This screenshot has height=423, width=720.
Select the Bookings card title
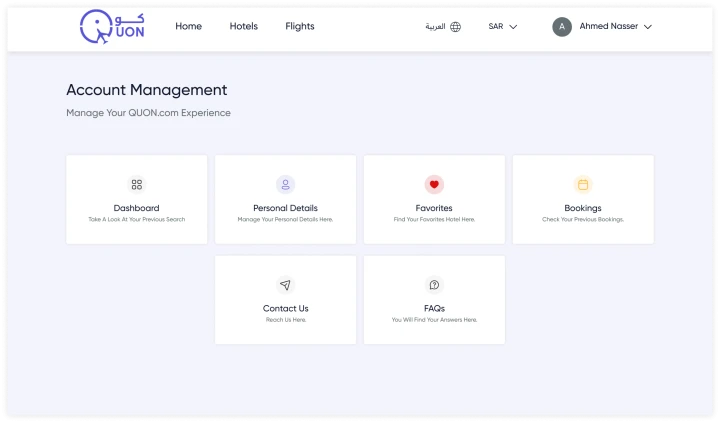point(583,208)
